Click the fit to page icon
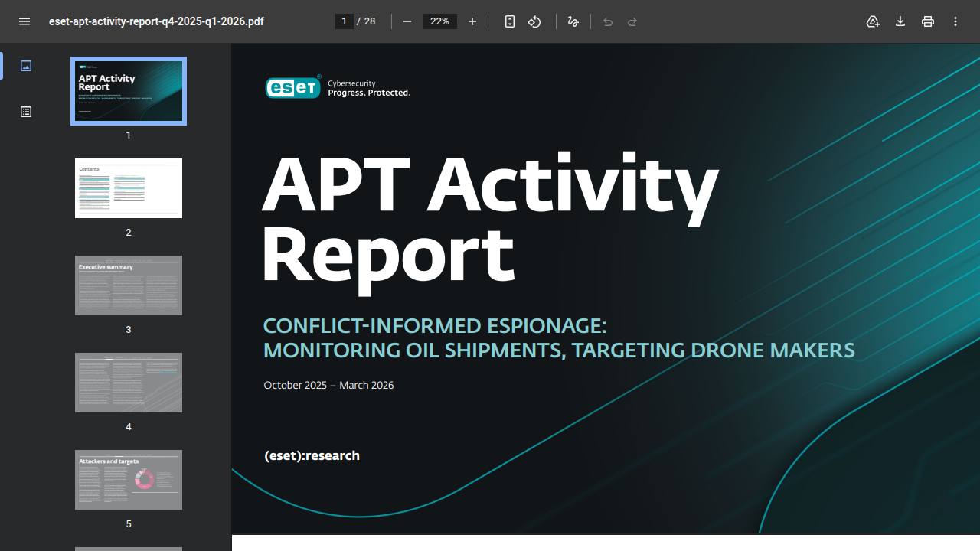 (x=510, y=21)
